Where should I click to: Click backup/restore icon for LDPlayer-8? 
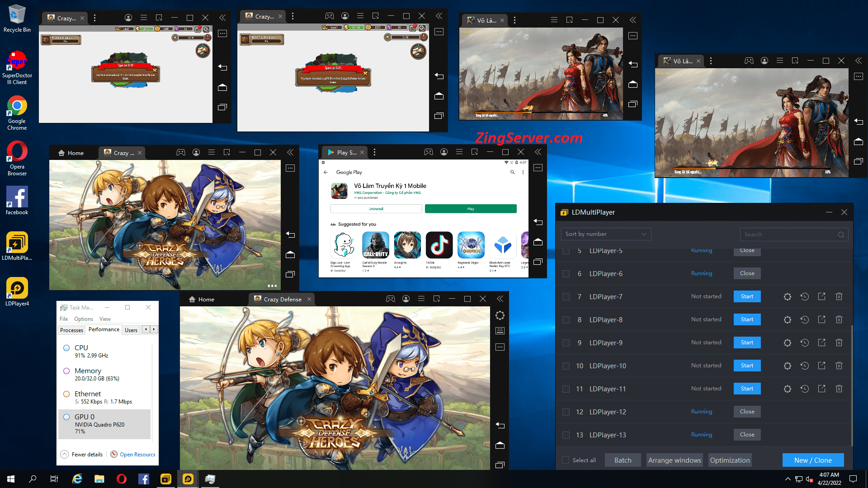tap(804, 320)
